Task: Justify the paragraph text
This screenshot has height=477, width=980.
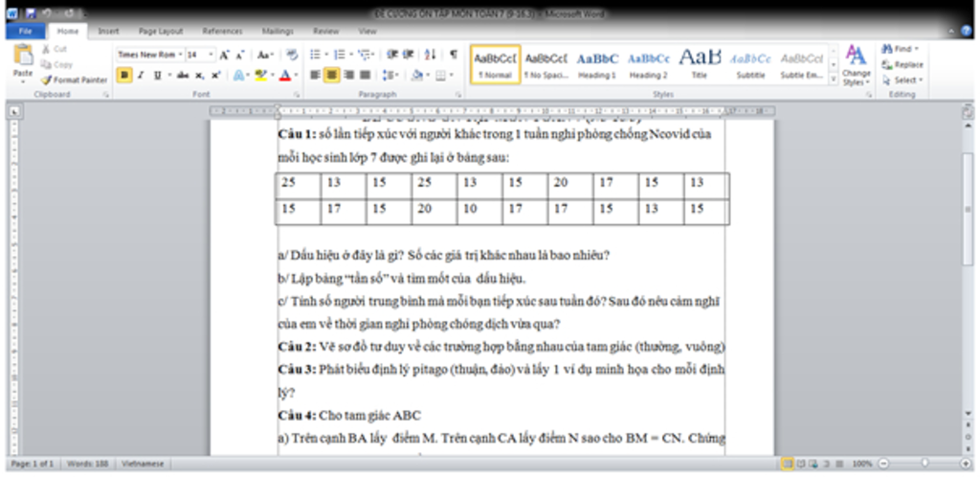Action: tap(365, 75)
